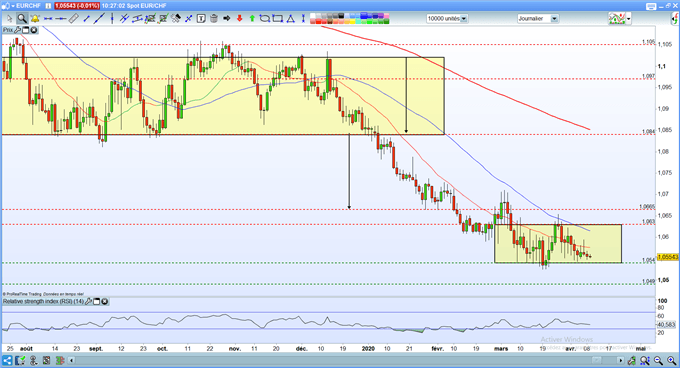Click the horizontal scrollbar thumb
The width and height of the screenshot is (680, 368).
(x=597, y=360)
